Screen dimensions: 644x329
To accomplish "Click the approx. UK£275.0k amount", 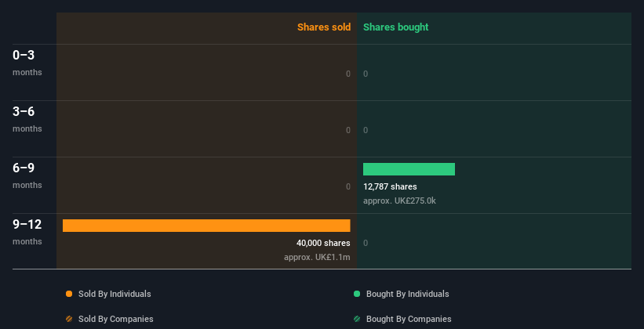I will [x=399, y=201].
